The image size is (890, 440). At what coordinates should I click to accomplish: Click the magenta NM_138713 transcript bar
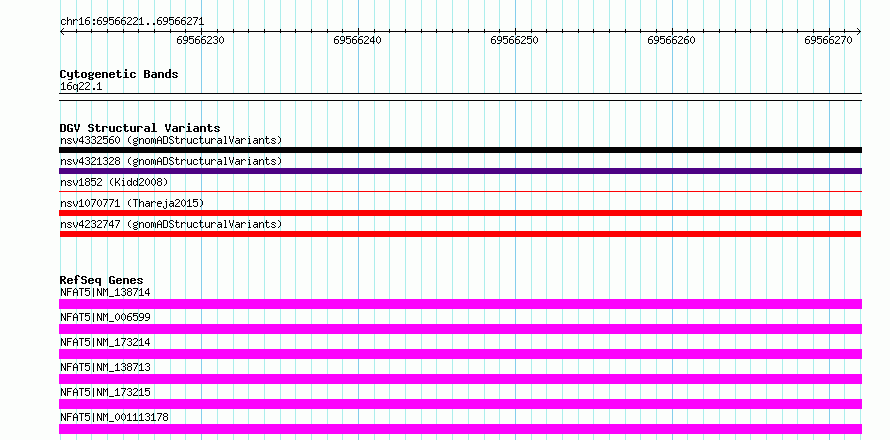tap(460, 379)
